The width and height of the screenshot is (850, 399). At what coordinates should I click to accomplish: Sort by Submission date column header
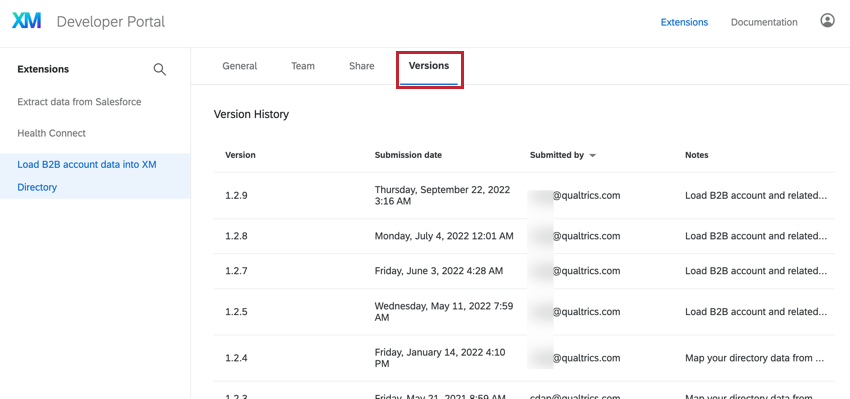point(408,155)
